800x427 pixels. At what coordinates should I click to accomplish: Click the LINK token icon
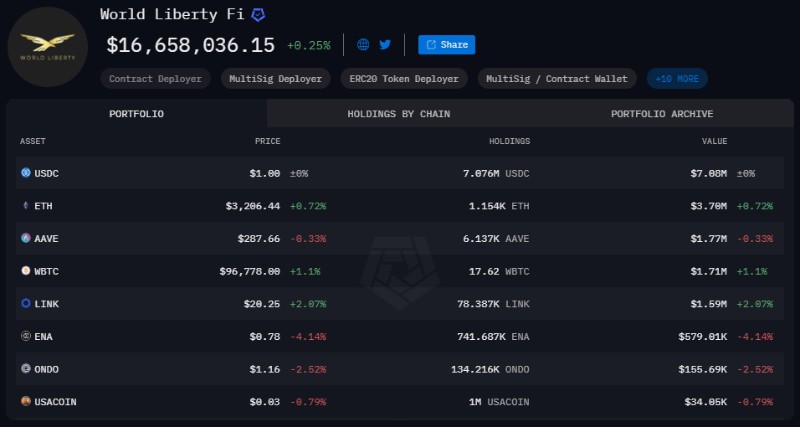pyautogui.click(x=26, y=303)
